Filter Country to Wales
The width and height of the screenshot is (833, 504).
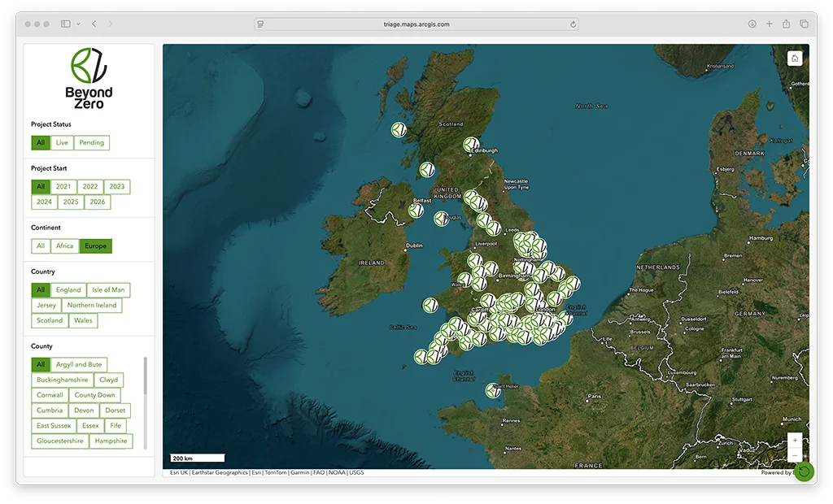pyautogui.click(x=83, y=321)
